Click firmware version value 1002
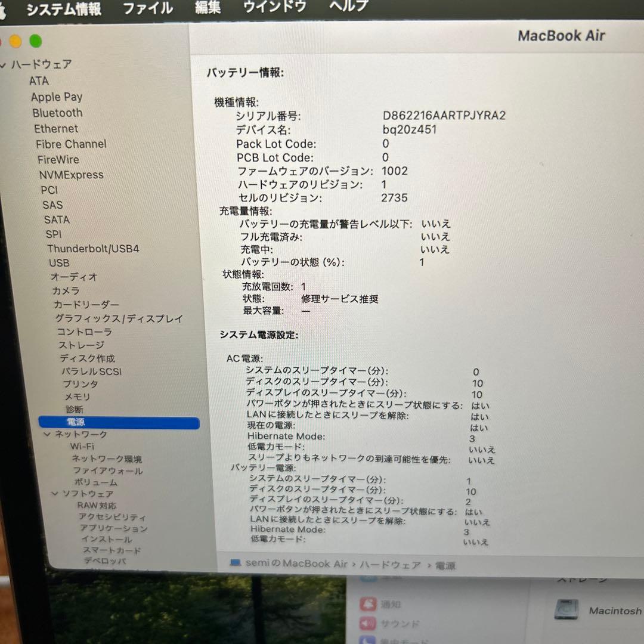 pyautogui.click(x=395, y=171)
